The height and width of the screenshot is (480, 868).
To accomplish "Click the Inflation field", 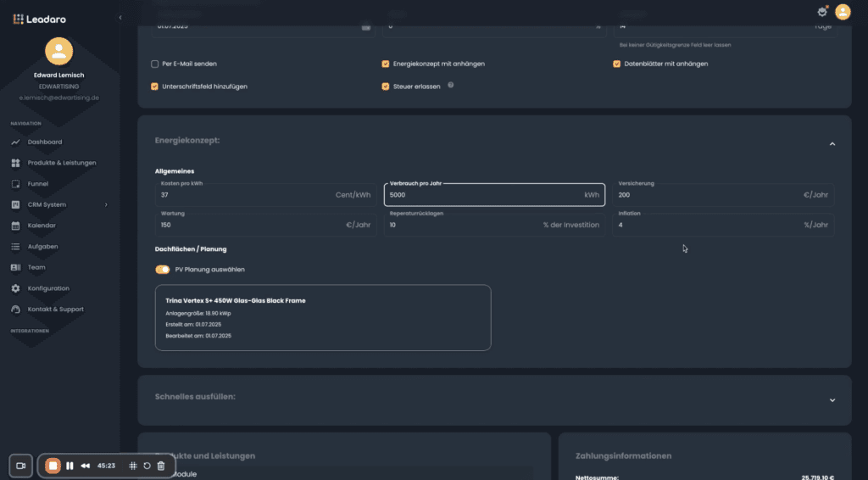I will (723, 225).
